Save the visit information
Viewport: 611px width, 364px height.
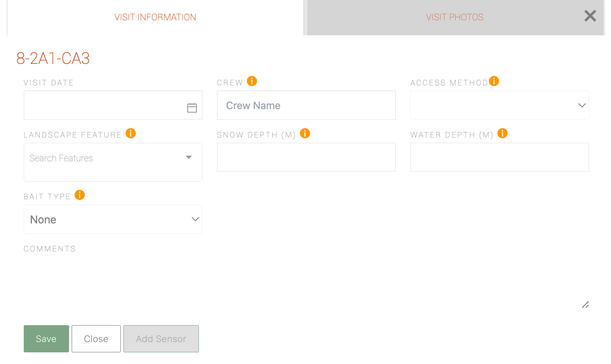(46, 339)
